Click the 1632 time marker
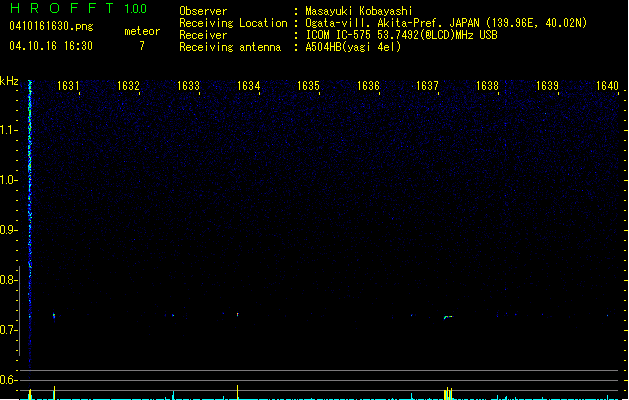629x400 pixels. click(x=128, y=86)
